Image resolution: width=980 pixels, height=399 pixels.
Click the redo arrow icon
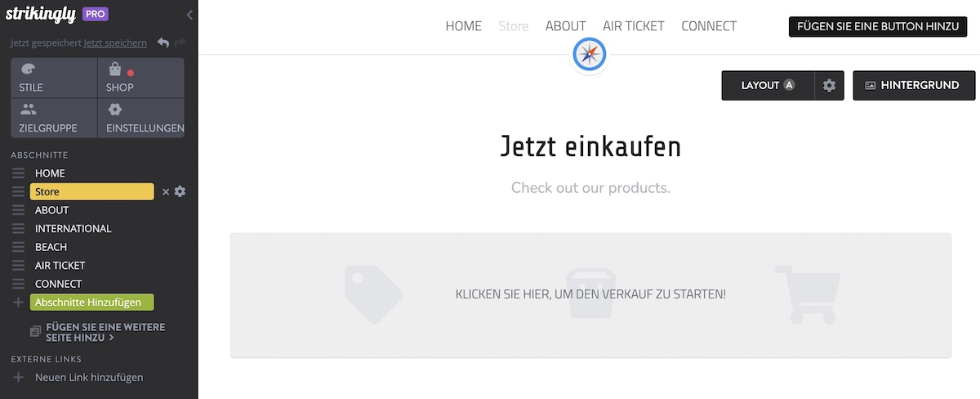pyautogui.click(x=180, y=43)
